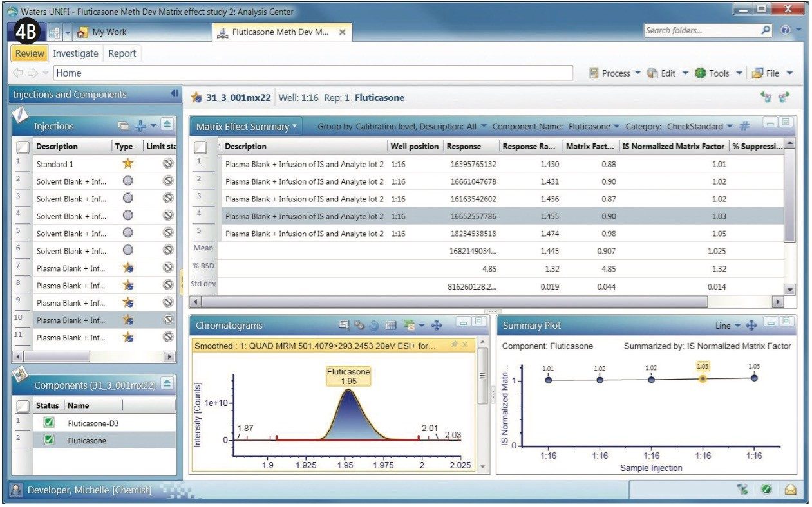812x507 pixels.
Task: Select the 1.05 data point in Summary Plot
Action: click(754, 378)
